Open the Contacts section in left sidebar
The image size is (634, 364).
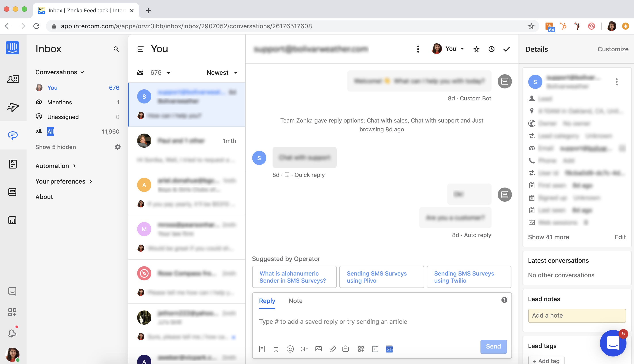pos(13,79)
